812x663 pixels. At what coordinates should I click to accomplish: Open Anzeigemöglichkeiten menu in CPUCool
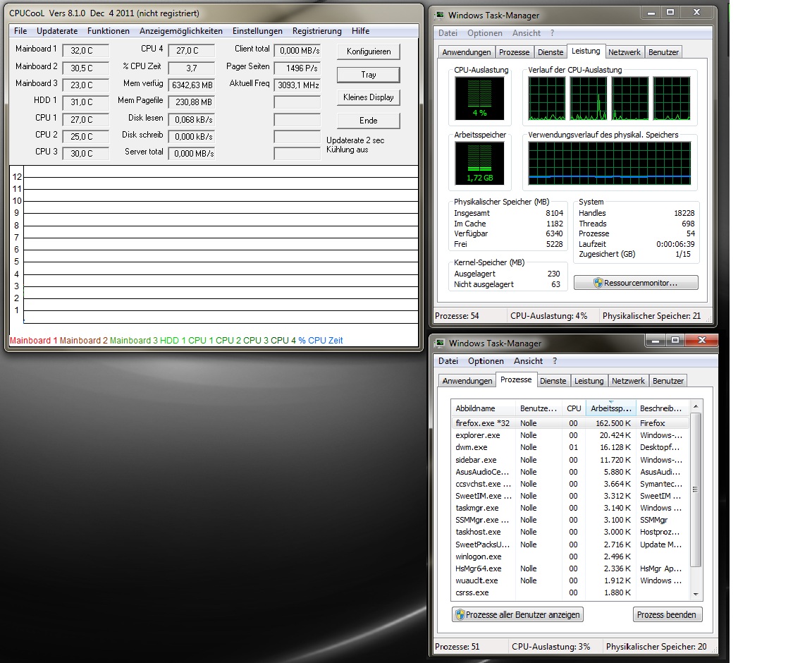[x=180, y=31]
